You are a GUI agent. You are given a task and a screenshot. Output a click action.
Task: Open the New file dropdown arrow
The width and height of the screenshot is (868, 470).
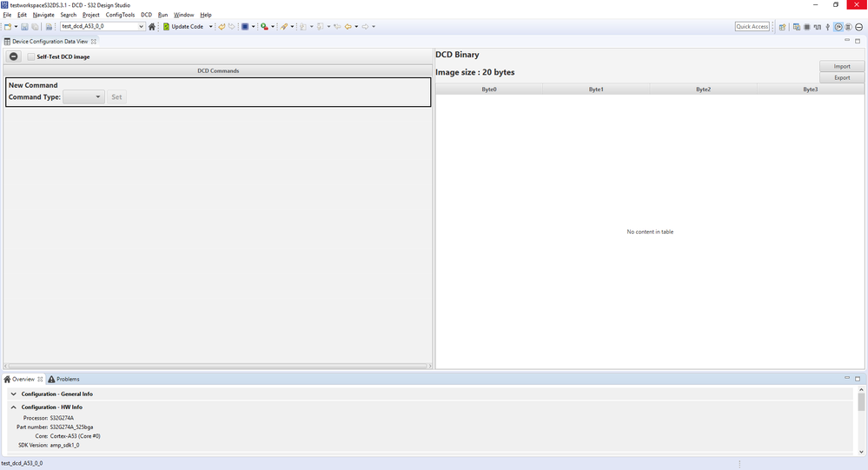pos(16,27)
